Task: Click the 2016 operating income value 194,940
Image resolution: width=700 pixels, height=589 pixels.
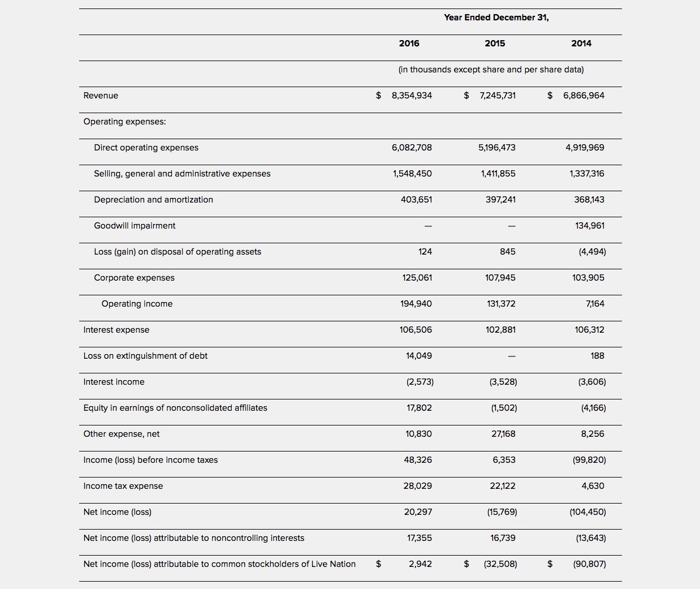Action: coord(416,304)
